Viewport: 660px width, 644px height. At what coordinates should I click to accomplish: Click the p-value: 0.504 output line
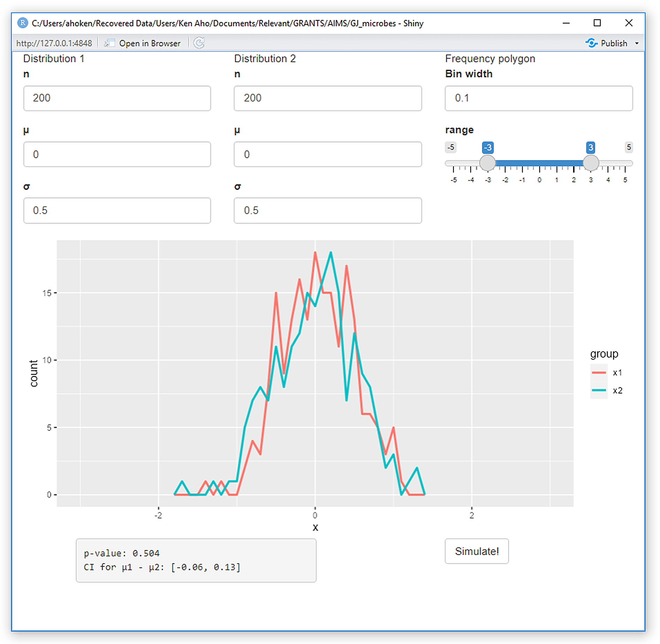point(121,553)
